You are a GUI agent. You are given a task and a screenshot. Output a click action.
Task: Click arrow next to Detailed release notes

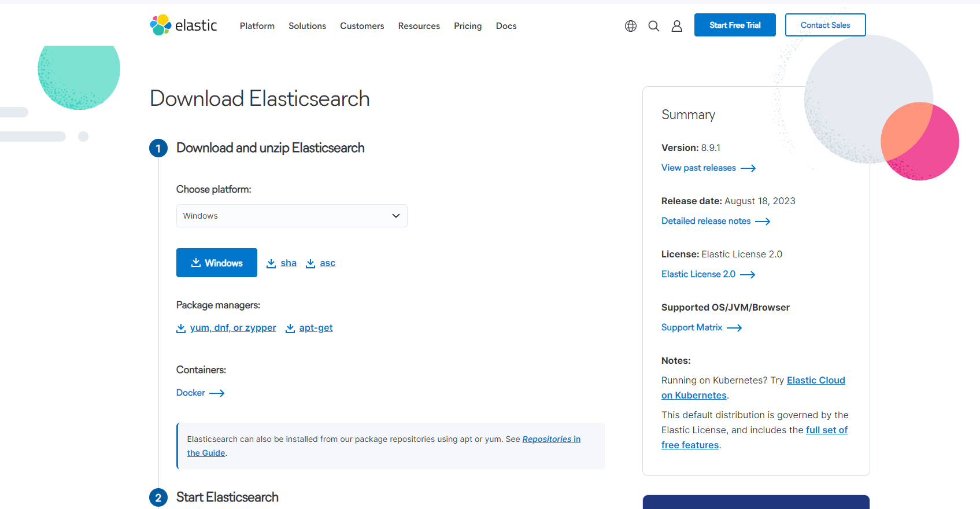(x=763, y=222)
